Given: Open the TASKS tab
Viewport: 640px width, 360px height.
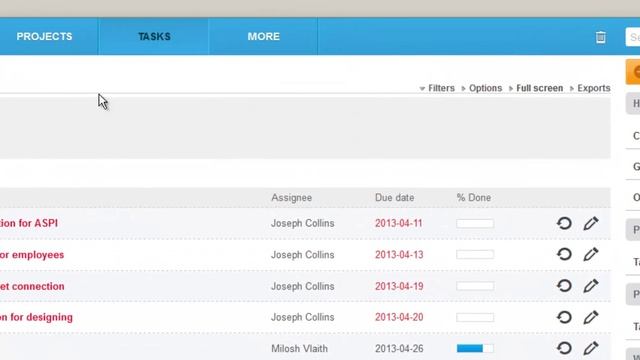Looking at the screenshot, I should (154, 36).
